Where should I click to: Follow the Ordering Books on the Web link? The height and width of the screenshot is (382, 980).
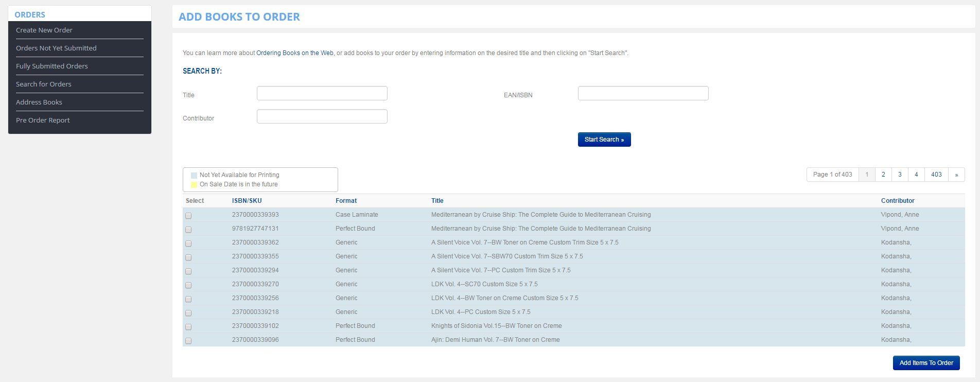tap(295, 53)
